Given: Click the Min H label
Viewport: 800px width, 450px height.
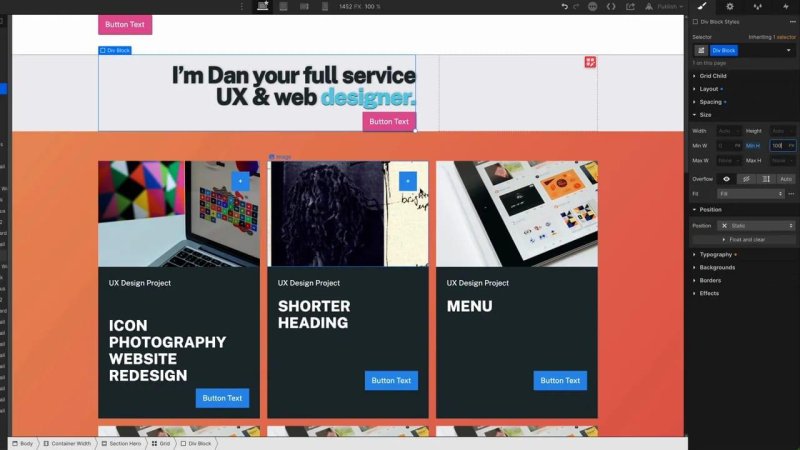Looking at the screenshot, I should (x=753, y=146).
